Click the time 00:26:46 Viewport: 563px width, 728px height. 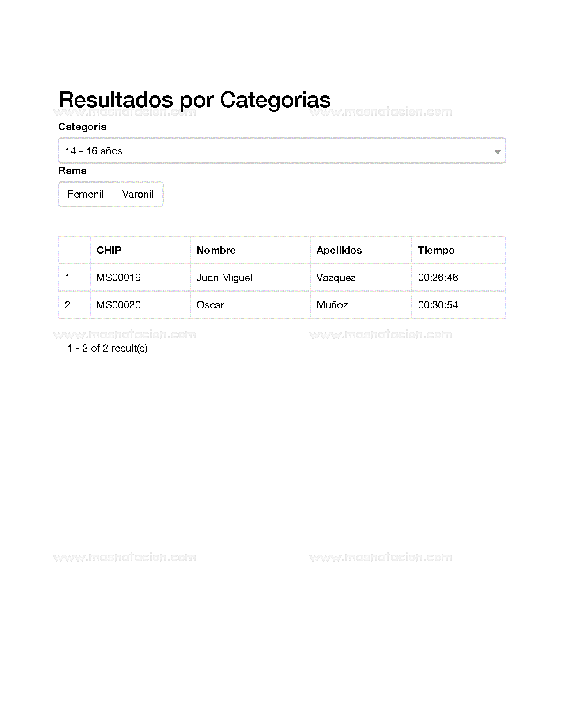[x=438, y=278]
